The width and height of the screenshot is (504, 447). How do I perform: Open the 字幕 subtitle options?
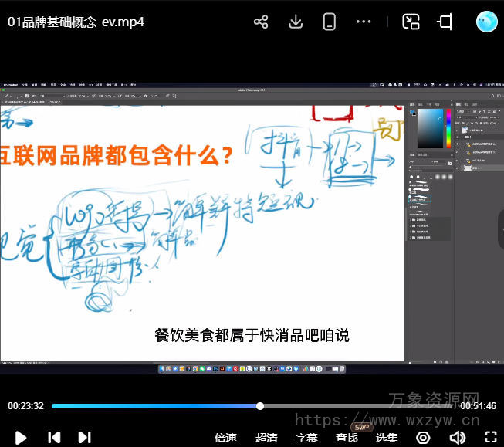[x=306, y=438]
